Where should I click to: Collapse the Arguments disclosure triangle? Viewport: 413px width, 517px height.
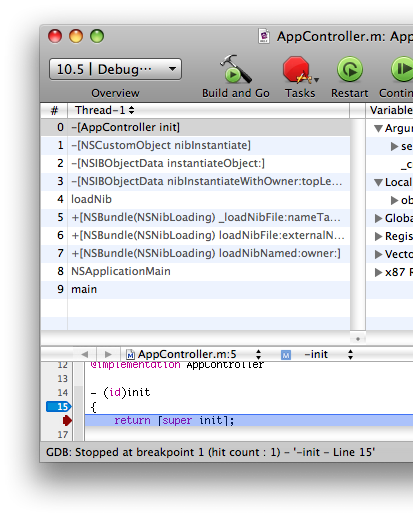tap(378, 128)
